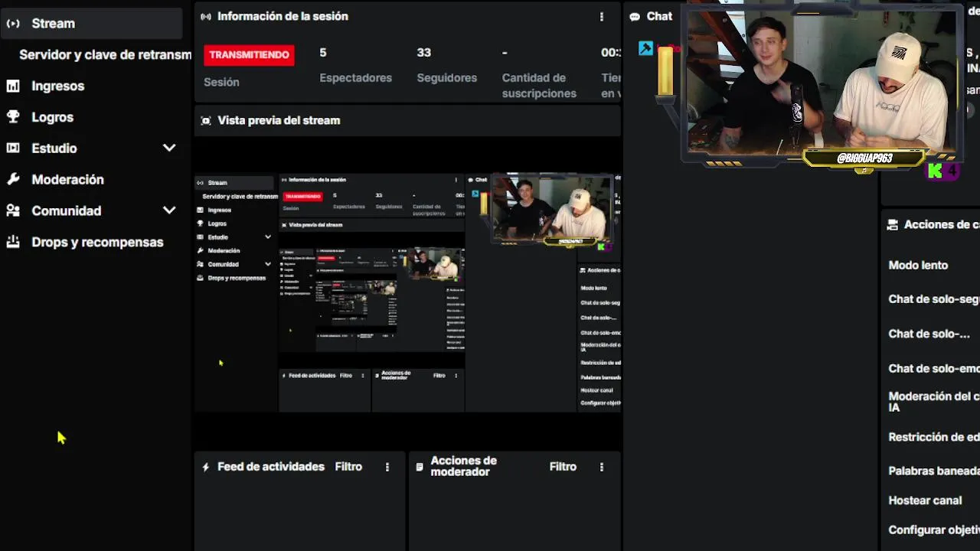The width and height of the screenshot is (980, 551).
Task: Select Chat de solo-emotes option
Action: coord(934,368)
